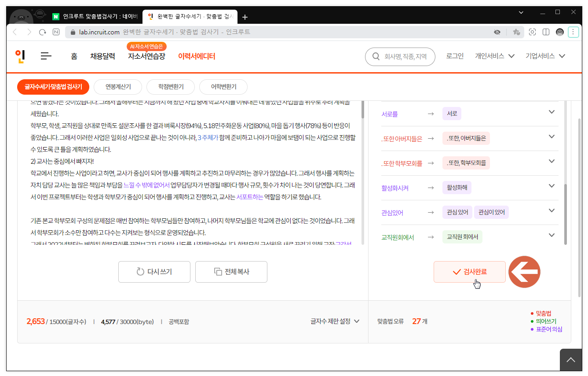588x376 pixels.
Task: Open the 글자수 제한 설정 dropdown
Action: (335, 321)
